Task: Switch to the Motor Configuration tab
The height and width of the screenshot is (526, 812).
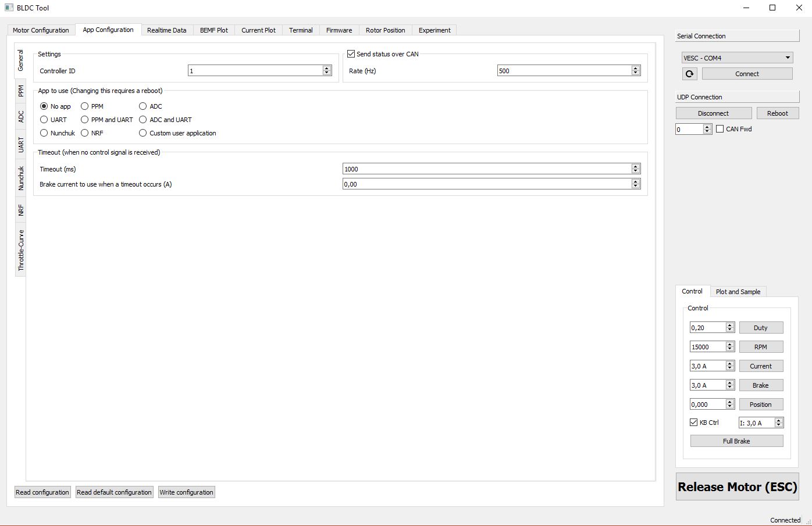Action: coord(41,30)
